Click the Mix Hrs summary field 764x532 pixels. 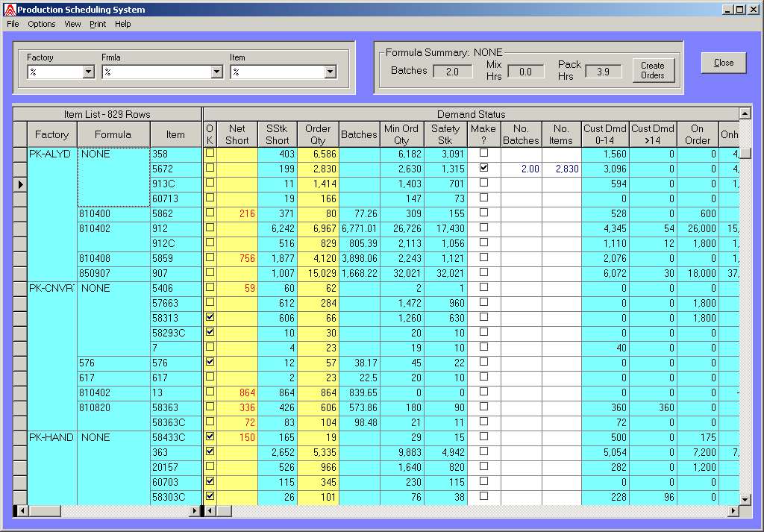click(x=526, y=72)
